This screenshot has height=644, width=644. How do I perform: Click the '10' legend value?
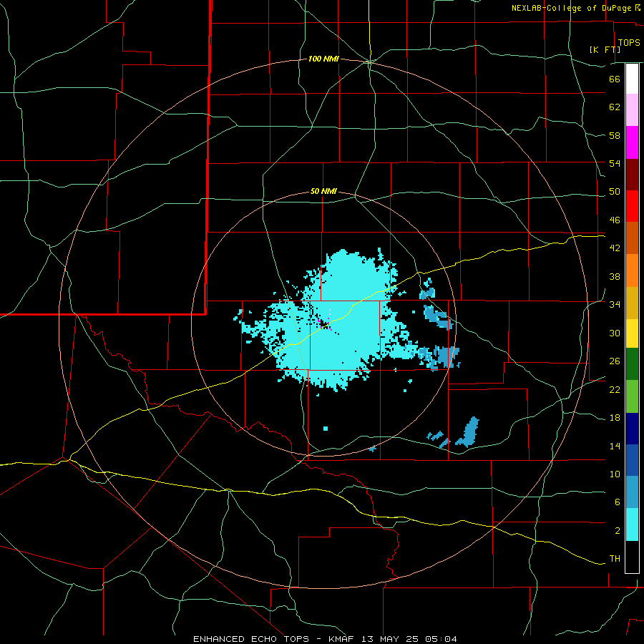click(615, 474)
